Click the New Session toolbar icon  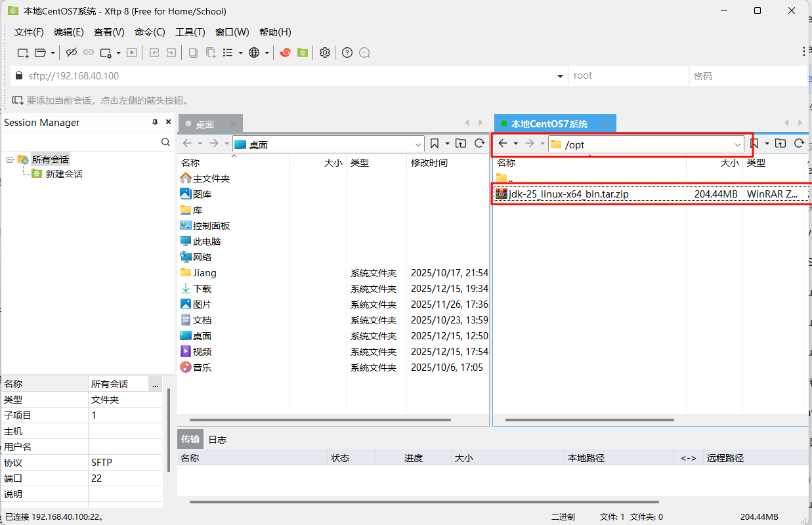click(22, 52)
